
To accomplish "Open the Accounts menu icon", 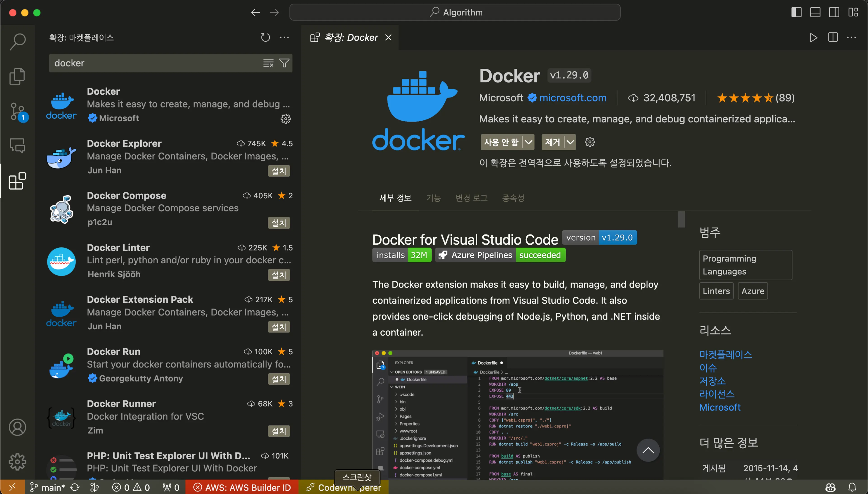I will 17,427.
